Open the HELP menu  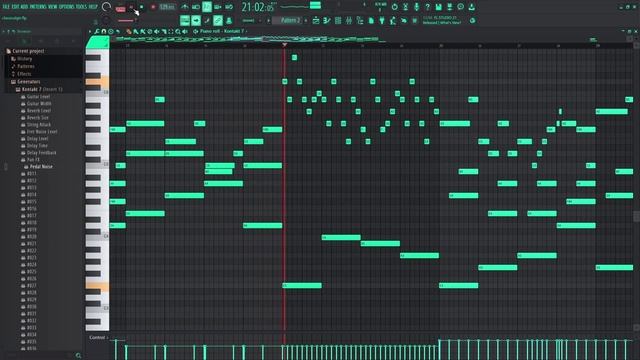coord(93,7)
